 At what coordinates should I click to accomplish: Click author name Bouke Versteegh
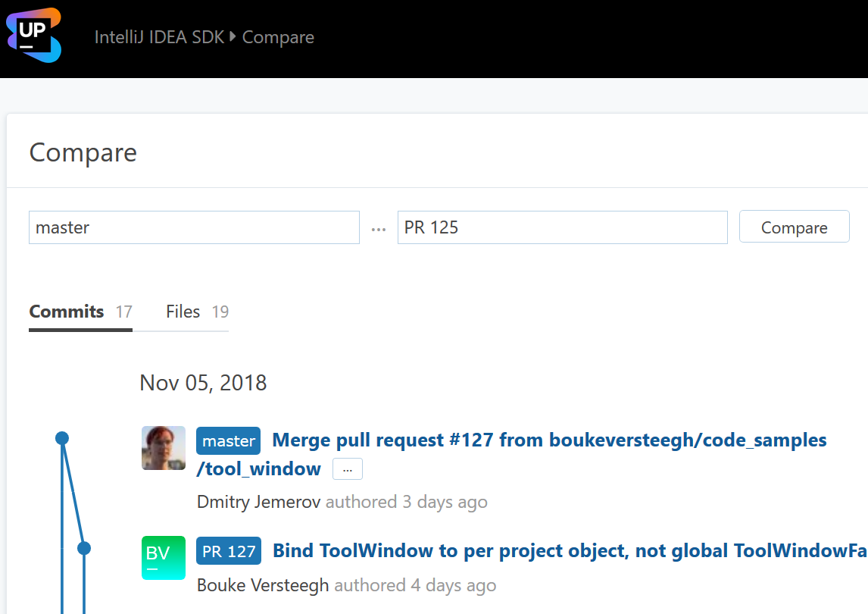263,585
